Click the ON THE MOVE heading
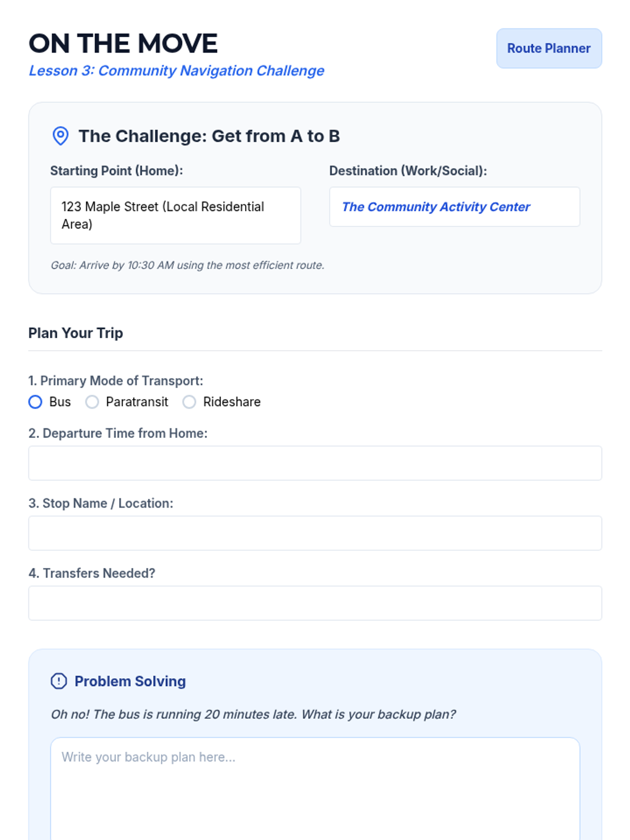 point(123,44)
